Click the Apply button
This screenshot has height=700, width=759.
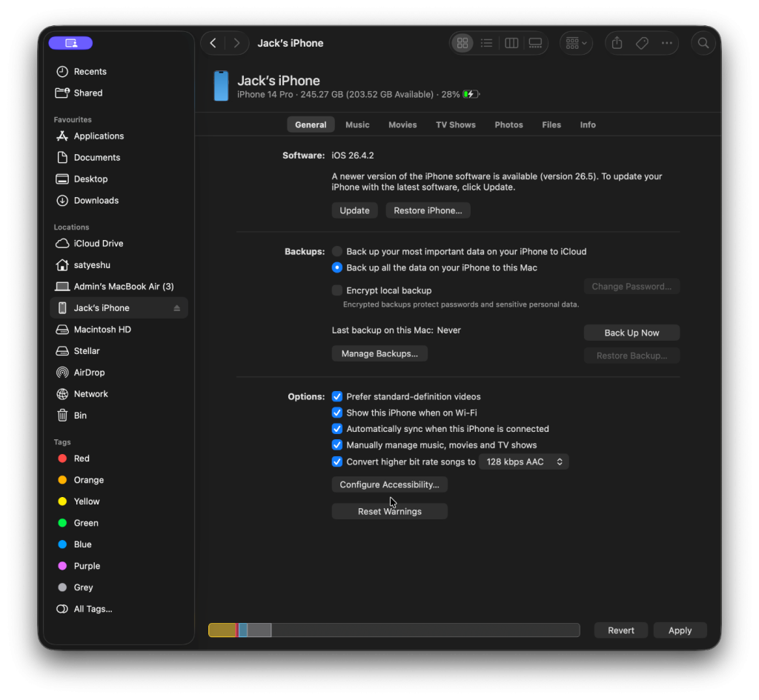pyautogui.click(x=680, y=630)
